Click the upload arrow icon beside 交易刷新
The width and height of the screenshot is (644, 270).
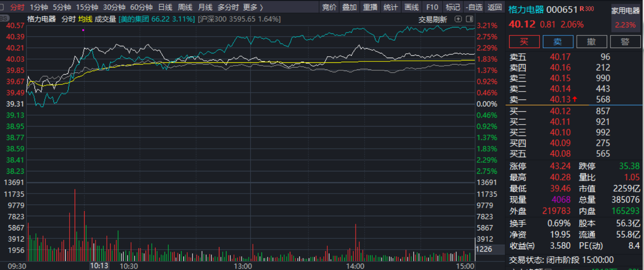[458, 19]
